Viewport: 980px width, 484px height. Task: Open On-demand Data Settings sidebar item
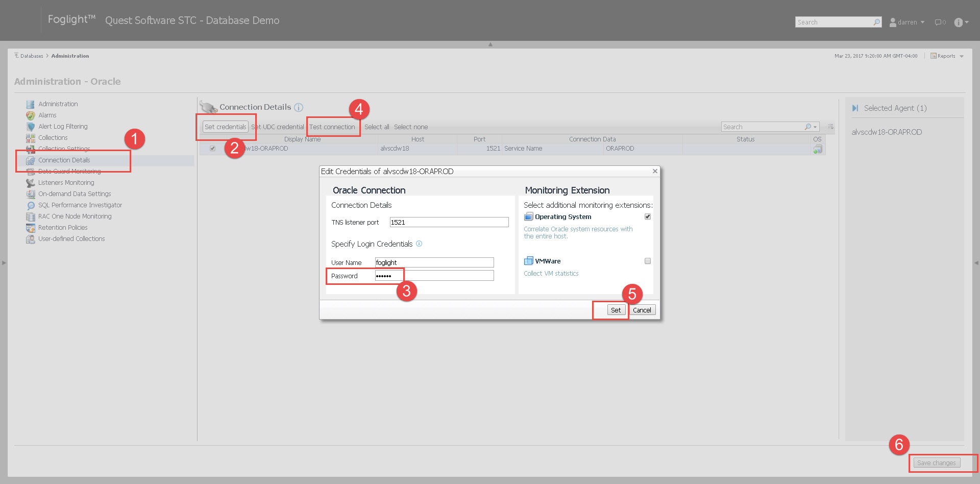[x=75, y=194]
